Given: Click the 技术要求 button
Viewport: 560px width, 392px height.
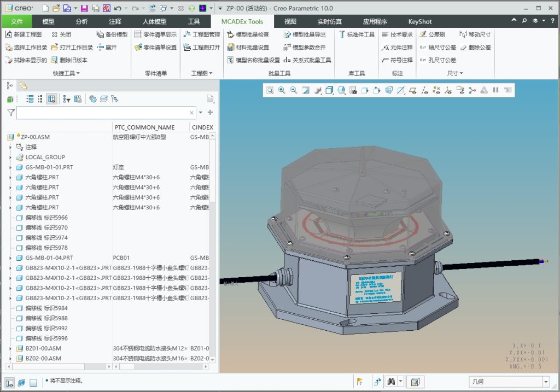Looking at the screenshot, I should coord(397,34).
